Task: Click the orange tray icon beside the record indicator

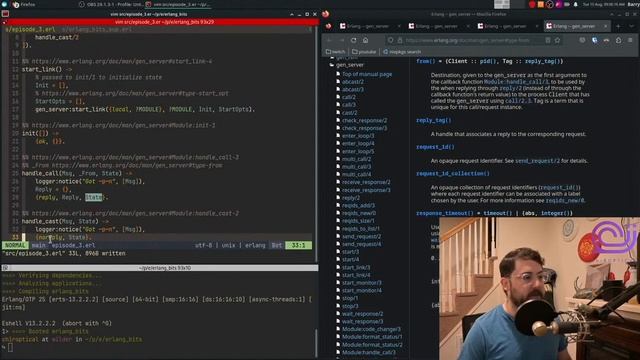Action: click(540, 4)
